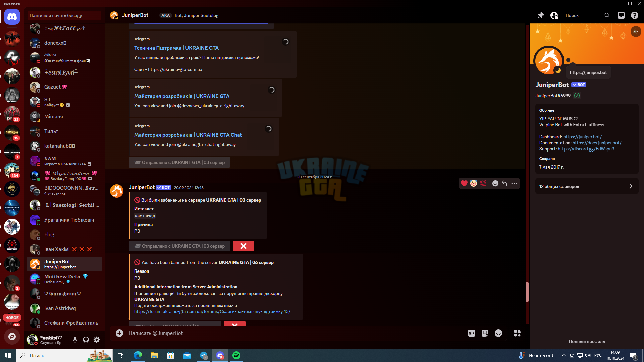
Task: Click red X button beside 03 сервер tag
Action: pyautogui.click(x=244, y=246)
